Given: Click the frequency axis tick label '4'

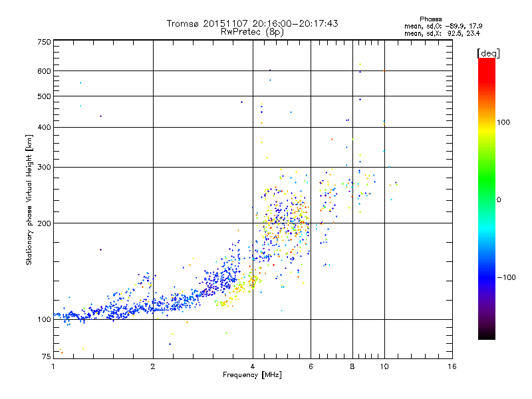Looking at the screenshot, I should tap(253, 366).
